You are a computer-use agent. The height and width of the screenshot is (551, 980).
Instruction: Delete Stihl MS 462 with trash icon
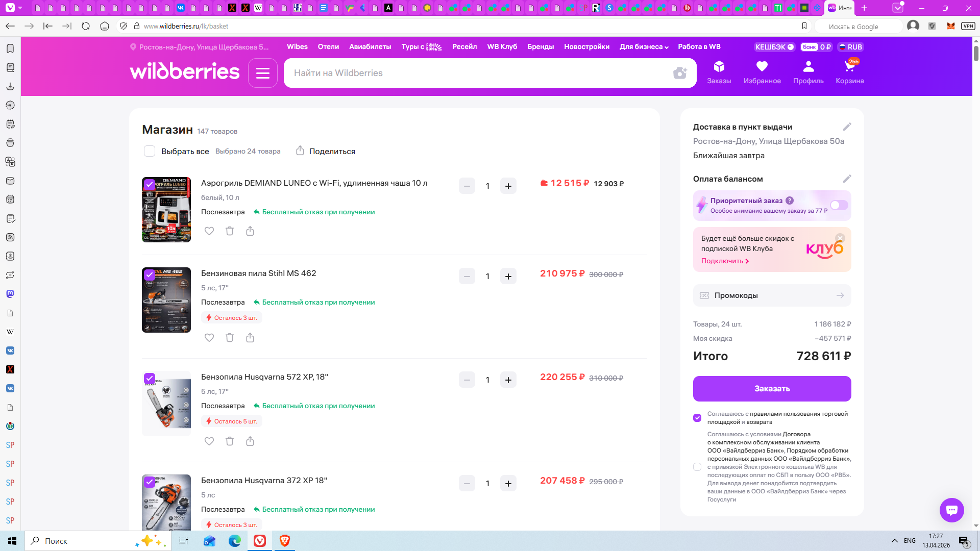tap(230, 338)
